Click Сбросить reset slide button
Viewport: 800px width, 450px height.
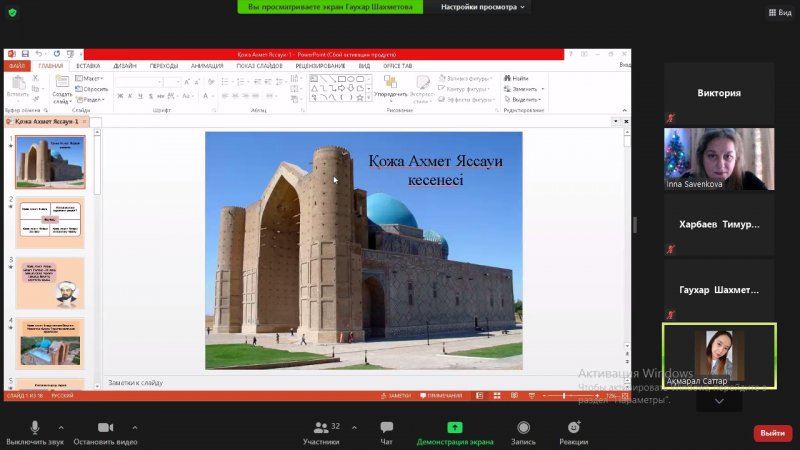(91, 89)
